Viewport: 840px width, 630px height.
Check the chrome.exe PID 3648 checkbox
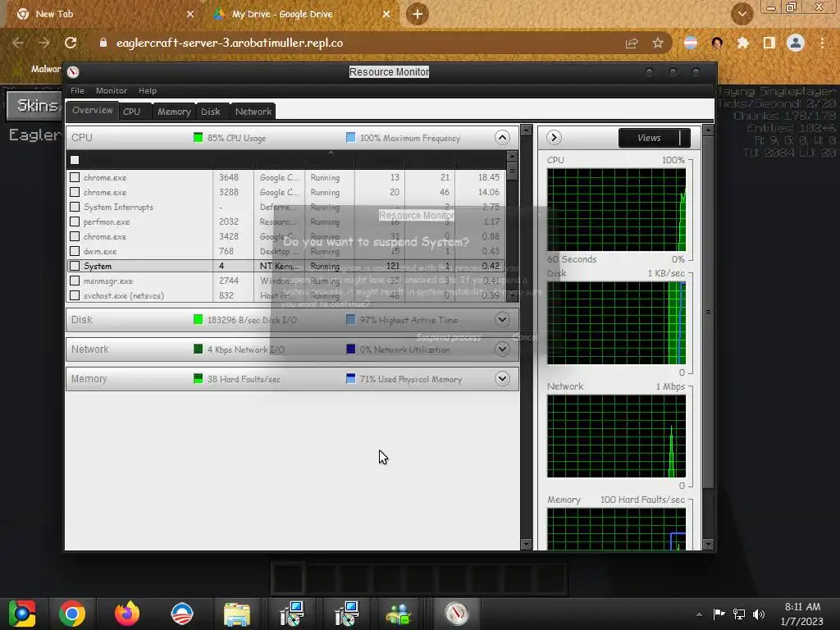click(x=75, y=177)
